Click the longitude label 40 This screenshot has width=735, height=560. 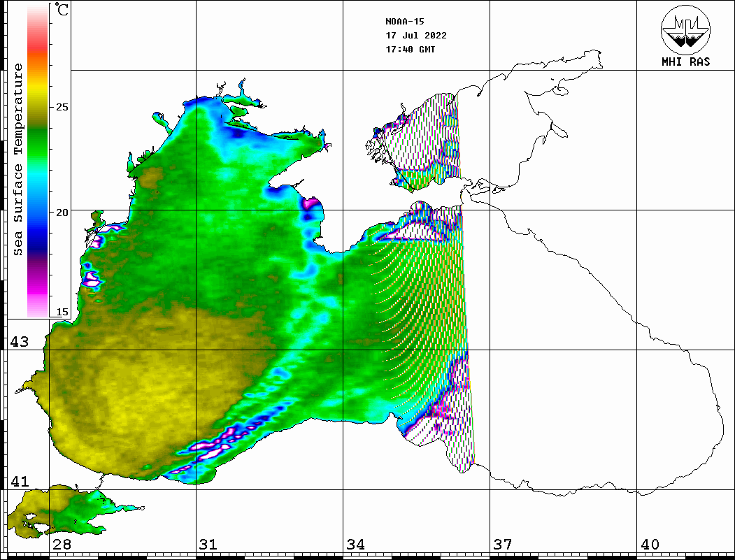[650, 545]
